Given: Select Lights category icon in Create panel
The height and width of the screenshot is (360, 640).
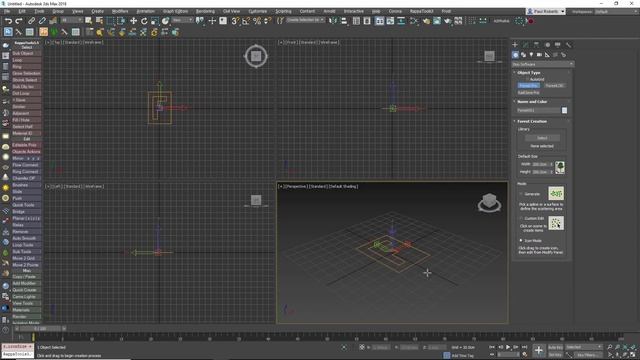Looking at the screenshot, I should coord(531,55).
